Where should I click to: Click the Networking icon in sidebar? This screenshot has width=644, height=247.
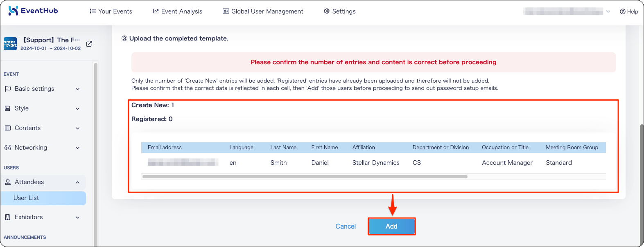point(8,148)
